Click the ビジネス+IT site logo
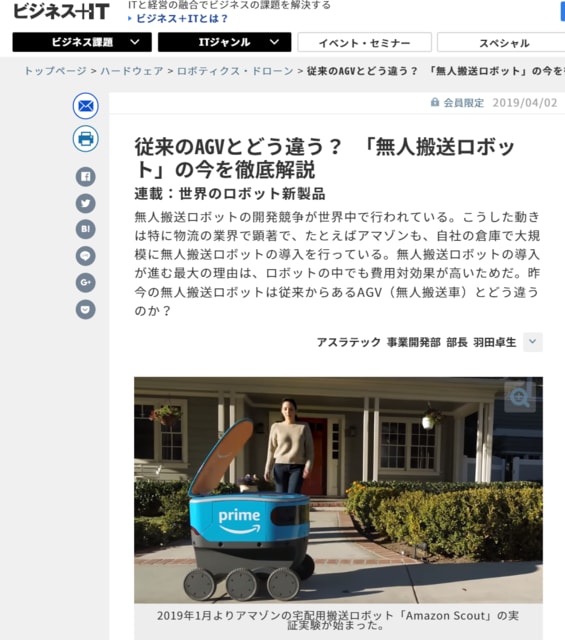Image resolution: width=565 pixels, height=640 pixels. point(62,11)
